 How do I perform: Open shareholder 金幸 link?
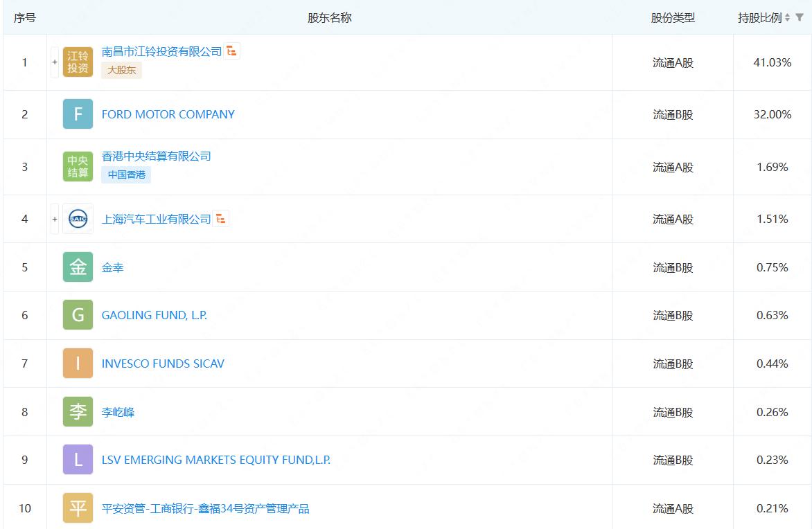[112, 267]
